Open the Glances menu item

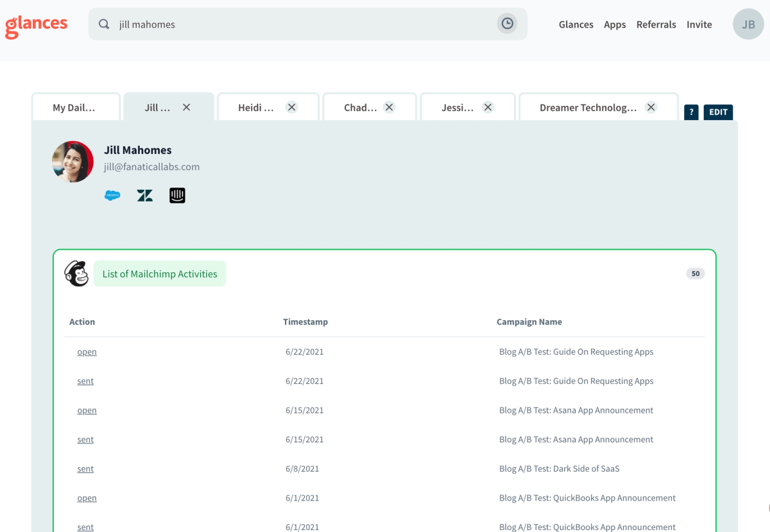[x=576, y=24]
